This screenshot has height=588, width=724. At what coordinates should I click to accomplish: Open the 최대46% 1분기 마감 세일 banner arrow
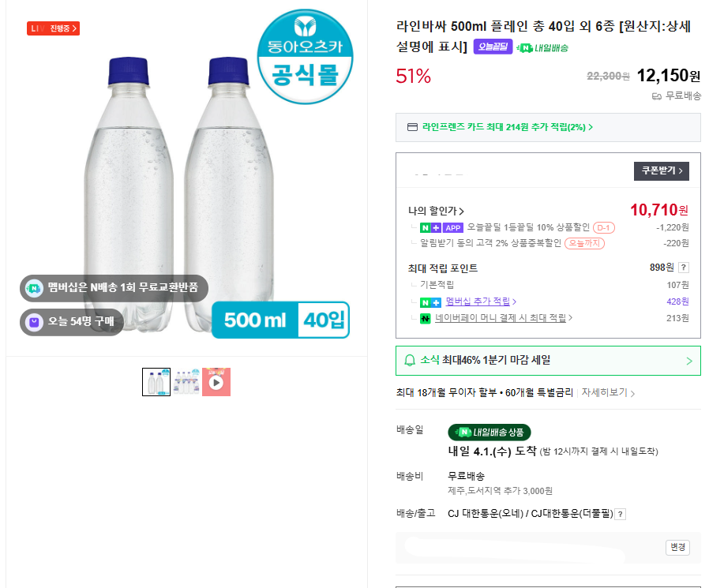pyautogui.click(x=688, y=361)
